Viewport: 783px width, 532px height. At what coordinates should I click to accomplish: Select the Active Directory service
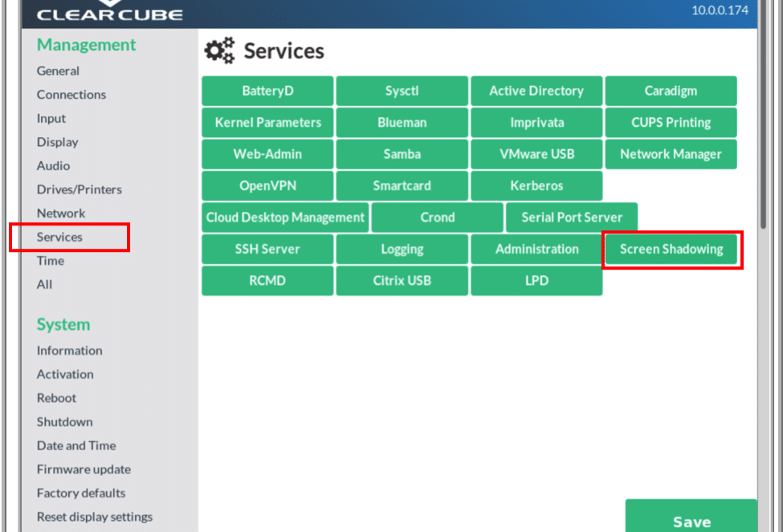pyautogui.click(x=536, y=91)
